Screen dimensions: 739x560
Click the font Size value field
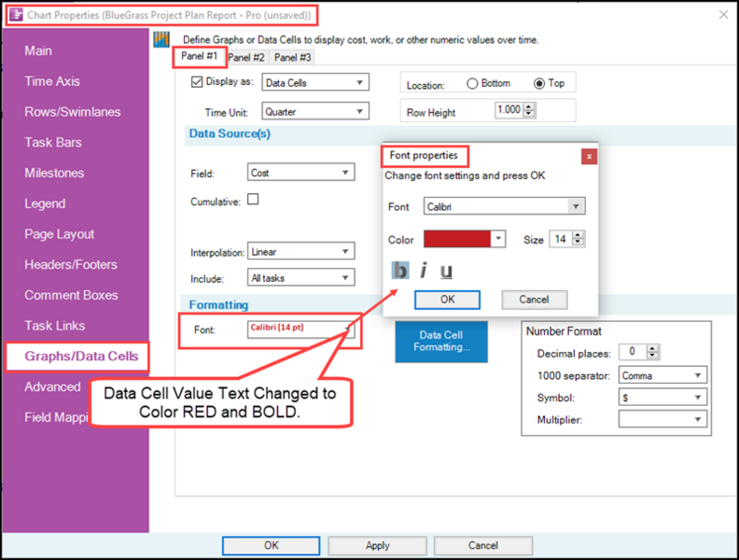click(561, 239)
